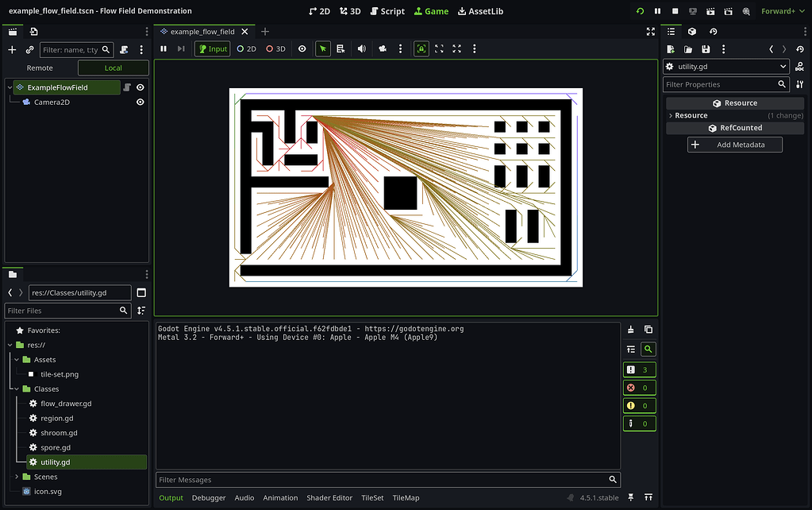
Task: Open the camera override options menu
Action: [400, 48]
